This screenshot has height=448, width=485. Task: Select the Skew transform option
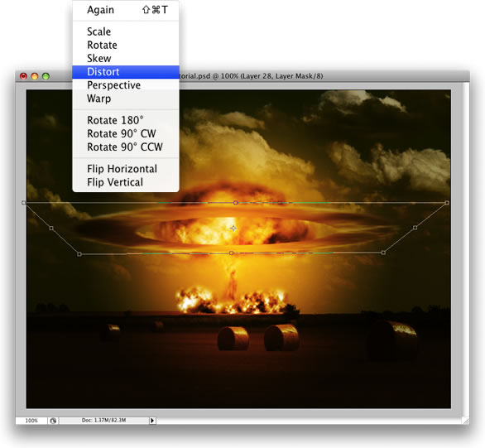[126, 59]
